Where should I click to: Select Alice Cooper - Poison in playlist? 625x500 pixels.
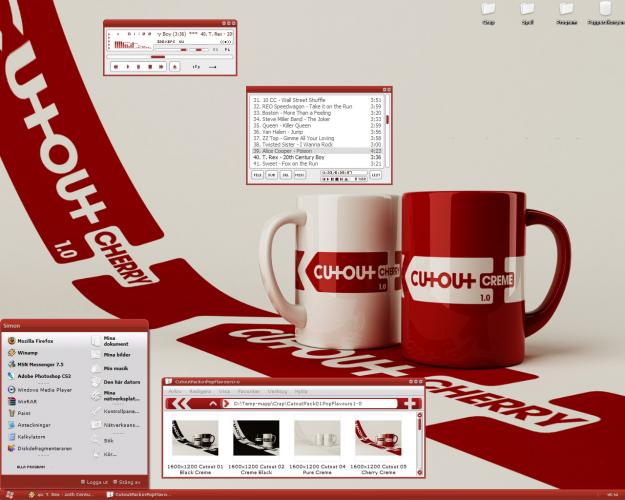[x=300, y=150]
